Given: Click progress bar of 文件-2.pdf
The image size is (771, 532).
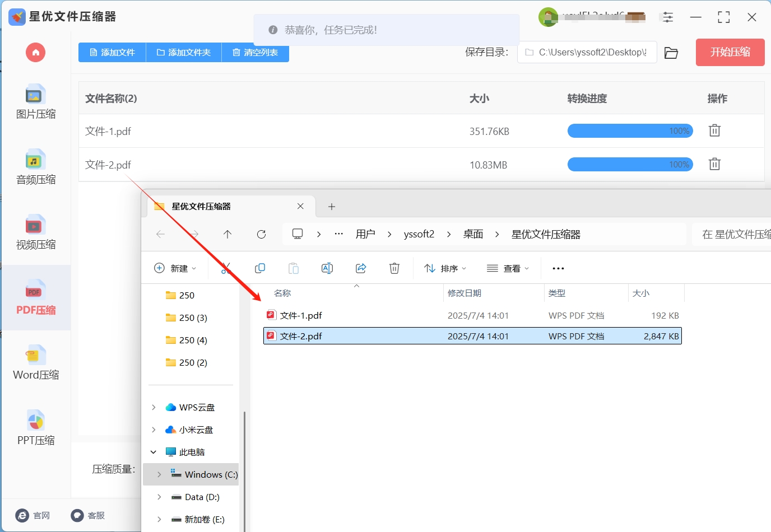Looking at the screenshot, I should click(x=630, y=165).
